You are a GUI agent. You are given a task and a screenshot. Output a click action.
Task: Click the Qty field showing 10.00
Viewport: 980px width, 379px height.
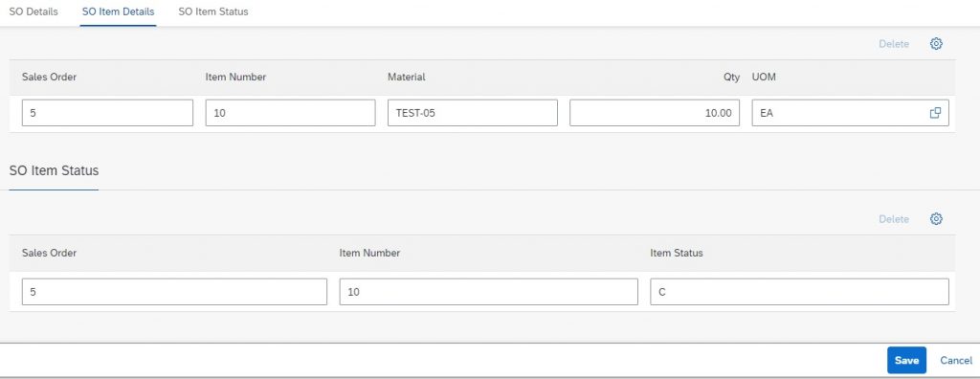tap(655, 113)
